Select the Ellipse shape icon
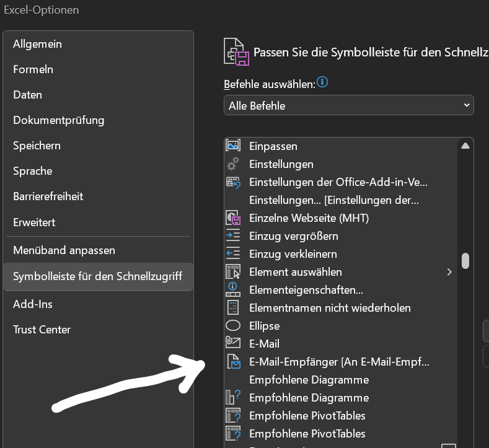Screen dimensions: 489x448 tap(233, 325)
